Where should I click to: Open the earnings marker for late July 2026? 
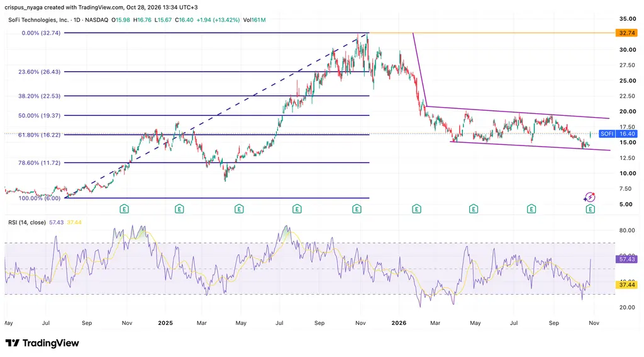[531, 209]
